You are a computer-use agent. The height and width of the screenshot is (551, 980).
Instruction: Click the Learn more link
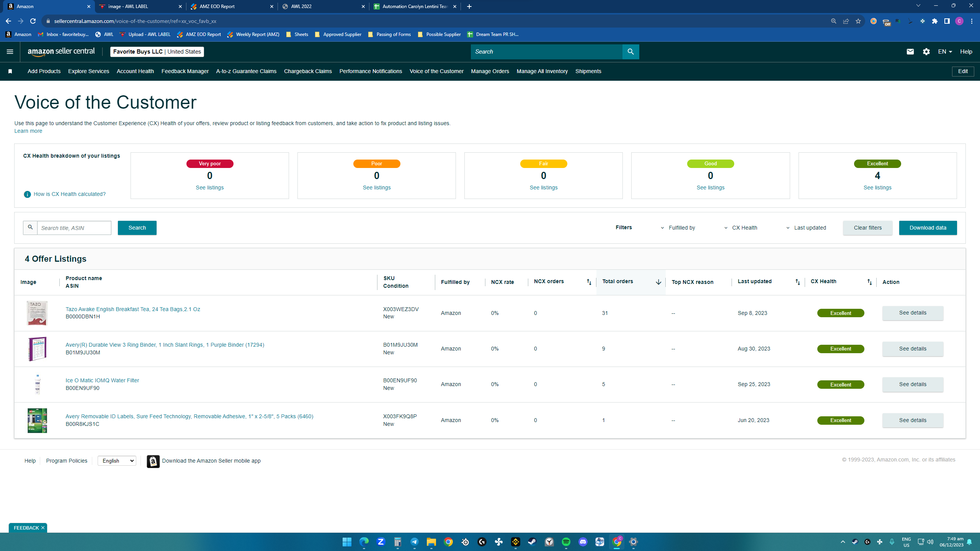pos(28,131)
